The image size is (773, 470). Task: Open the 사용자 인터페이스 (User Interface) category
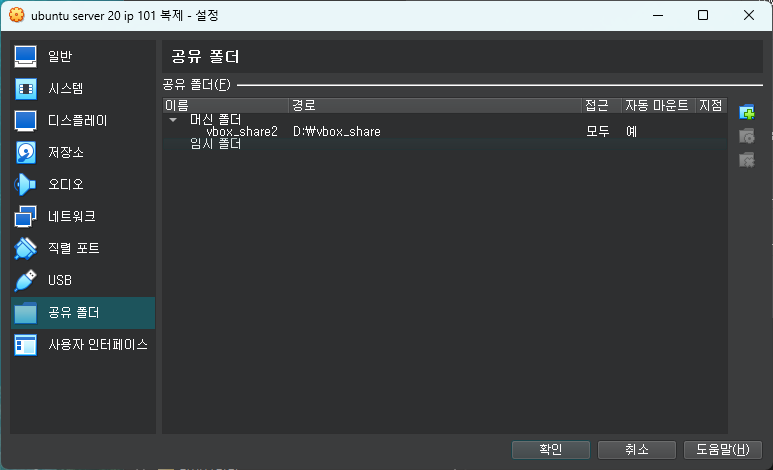[x=83, y=345]
